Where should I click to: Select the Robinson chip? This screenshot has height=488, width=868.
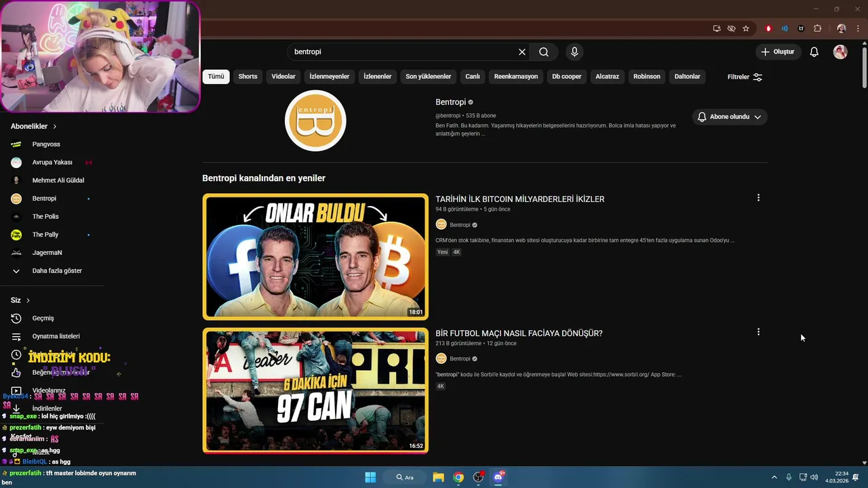647,77
